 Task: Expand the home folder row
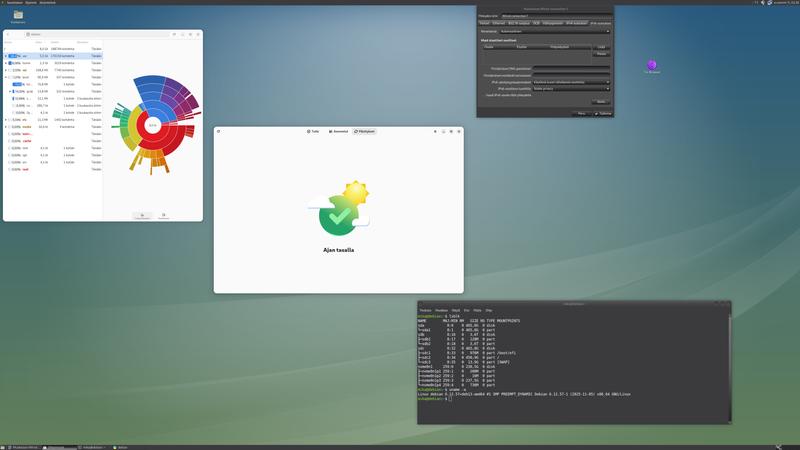[x=6, y=62]
